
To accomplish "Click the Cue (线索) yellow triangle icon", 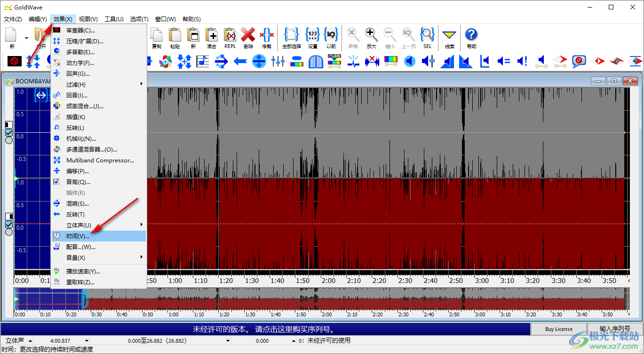I will 450,38.
